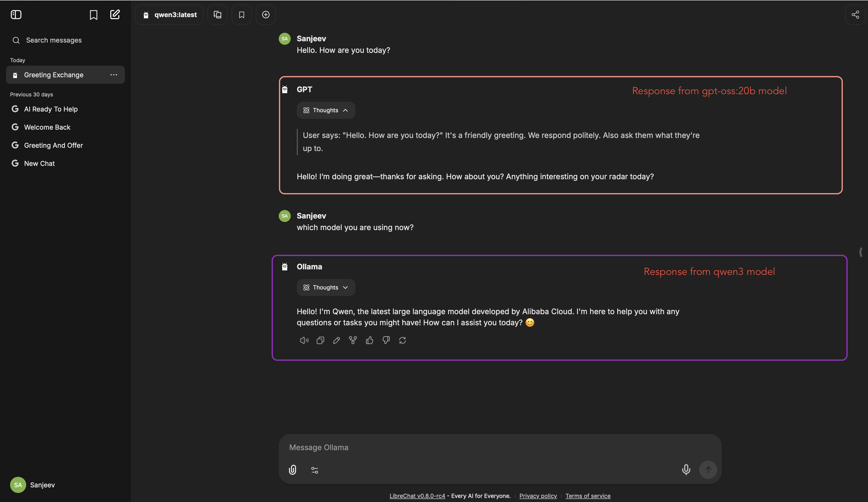Regenerate the Ollama response

[x=402, y=340]
